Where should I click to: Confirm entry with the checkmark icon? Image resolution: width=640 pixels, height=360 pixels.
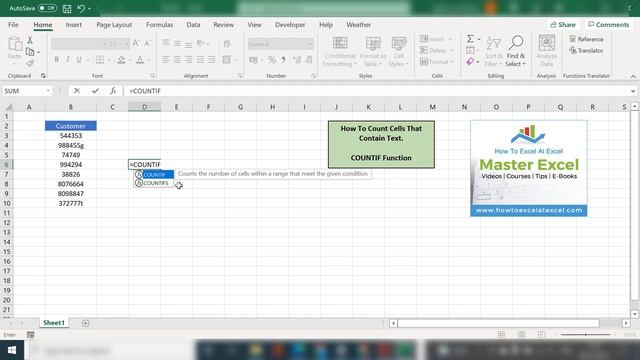pyautogui.click(x=95, y=91)
